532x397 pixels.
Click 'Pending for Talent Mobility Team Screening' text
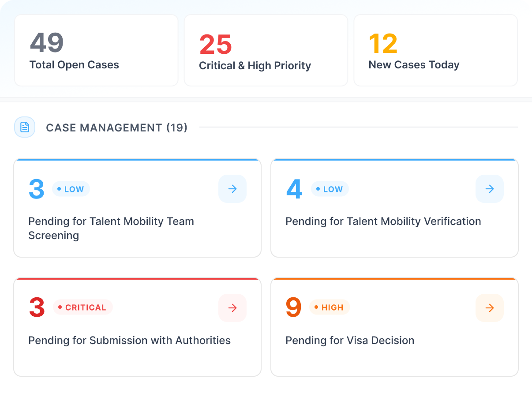click(x=111, y=228)
